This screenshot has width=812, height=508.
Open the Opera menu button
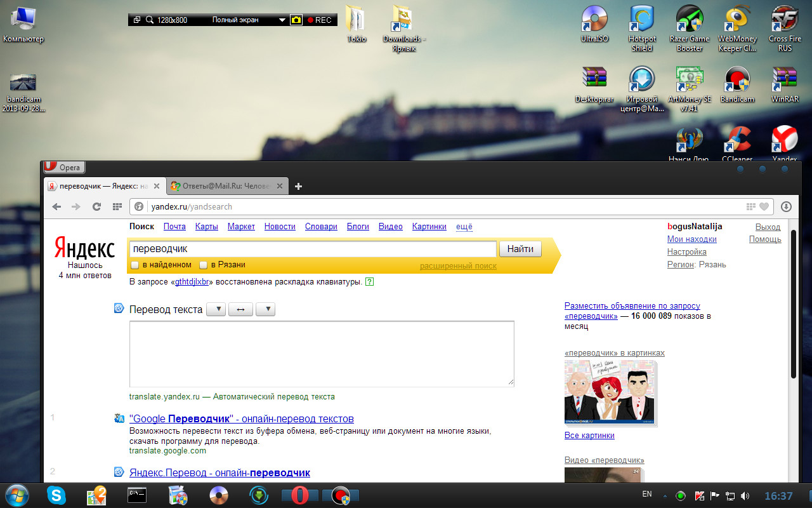click(x=63, y=168)
